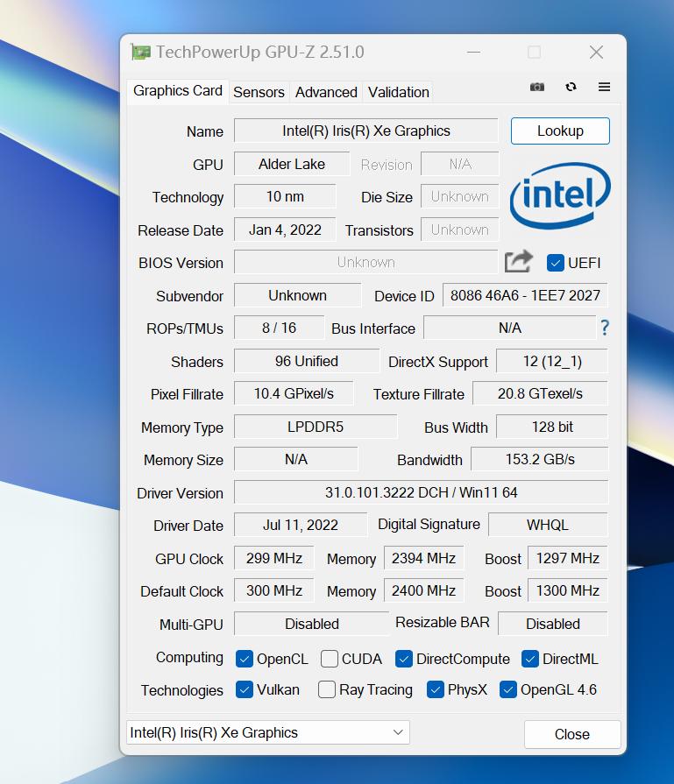Toggle the UEFI checkbox
Screen dimensions: 674x784
556,263
